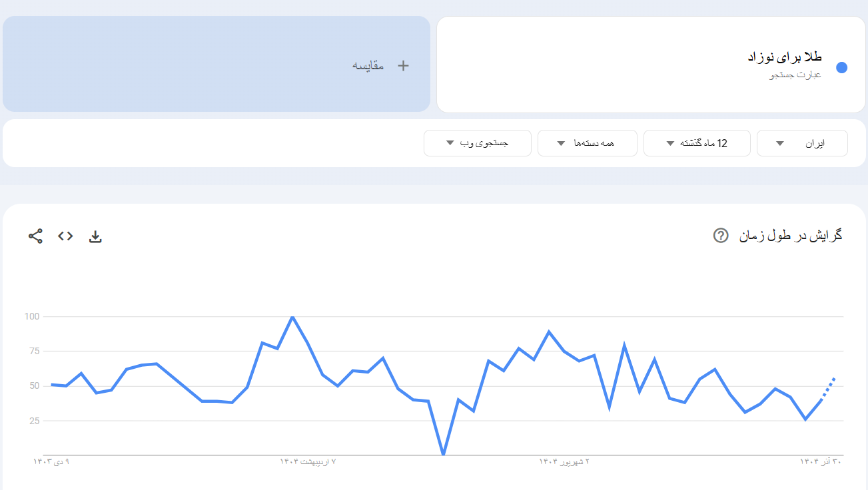This screenshot has width=868, height=490.
Task: Open the همه دسته‌ها categories dropdown
Action: [587, 143]
